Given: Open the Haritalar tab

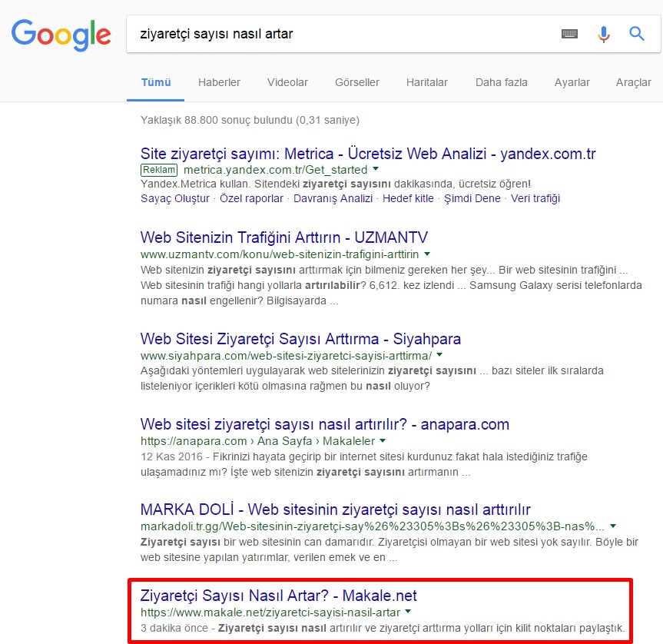Looking at the screenshot, I should click(x=427, y=82).
